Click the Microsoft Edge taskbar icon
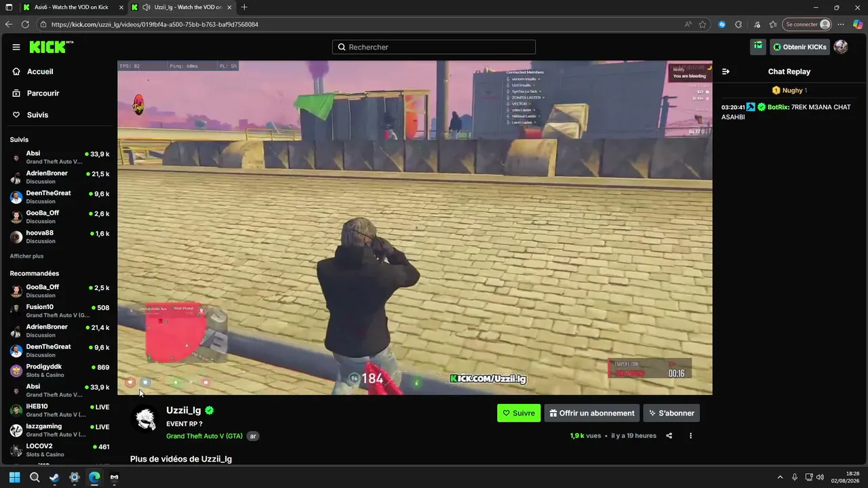868x488 pixels. 94,477
